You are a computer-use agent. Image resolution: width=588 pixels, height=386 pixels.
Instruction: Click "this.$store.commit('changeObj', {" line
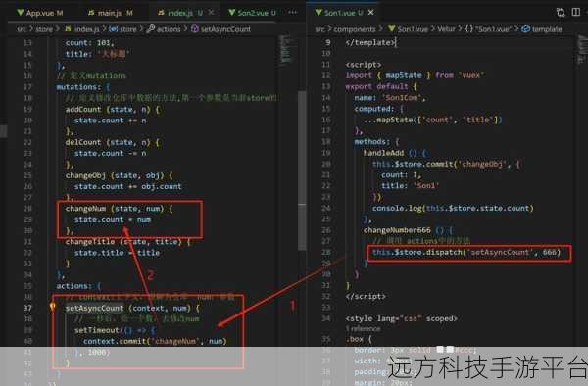[x=446, y=164]
